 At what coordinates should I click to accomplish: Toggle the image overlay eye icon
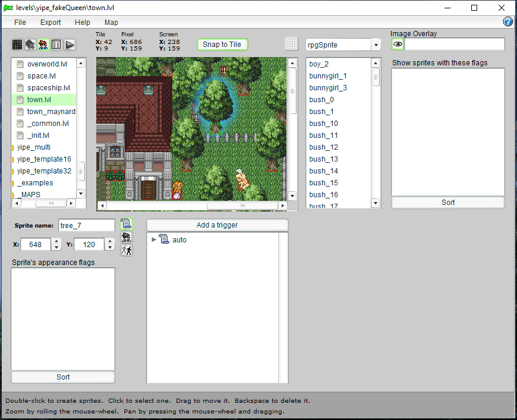click(x=398, y=45)
